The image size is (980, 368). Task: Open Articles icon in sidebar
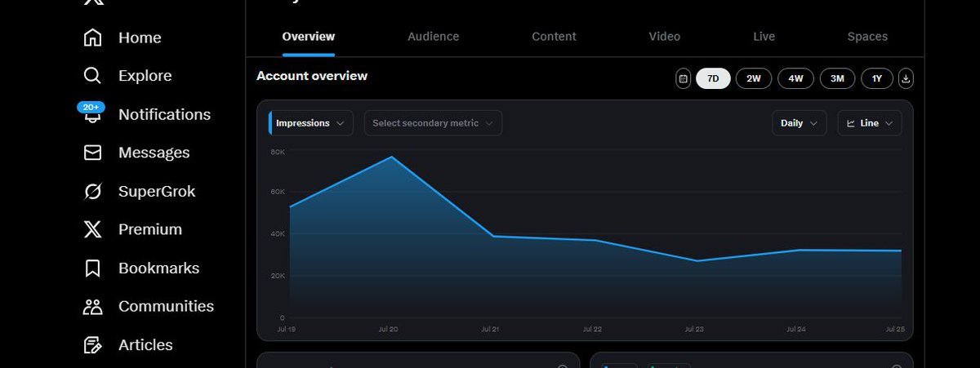(93, 344)
